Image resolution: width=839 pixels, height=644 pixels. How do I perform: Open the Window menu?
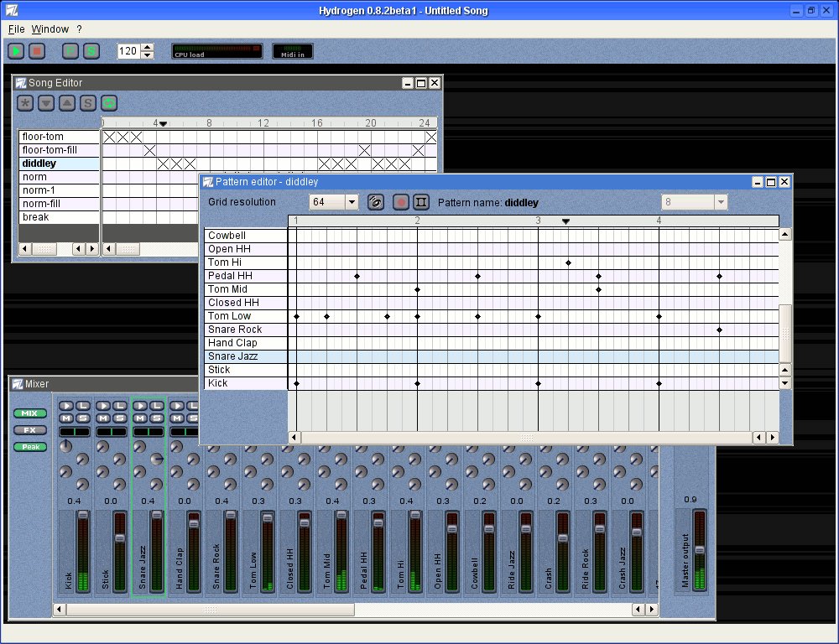tap(50, 29)
